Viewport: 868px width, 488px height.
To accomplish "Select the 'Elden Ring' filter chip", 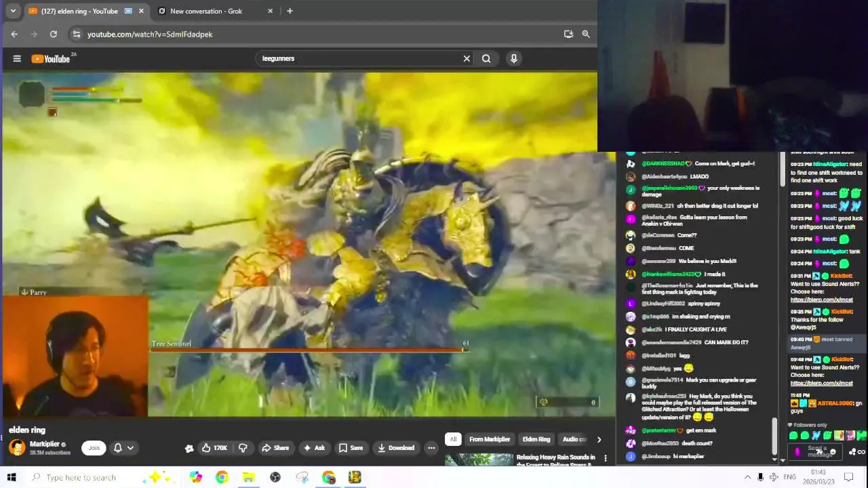I will (x=536, y=439).
